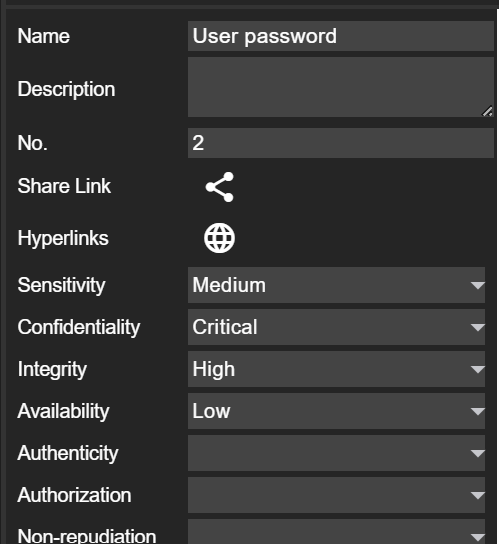Click the arrow of the Authenticity dropdown
The width and height of the screenshot is (499, 544).
pyautogui.click(x=477, y=453)
